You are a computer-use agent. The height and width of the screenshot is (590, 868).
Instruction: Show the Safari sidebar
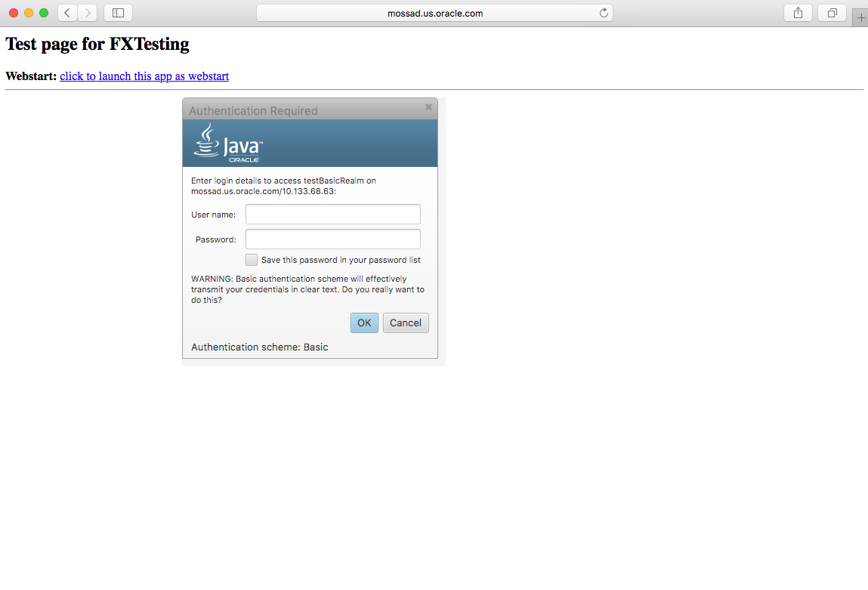(x=118, y=13)
